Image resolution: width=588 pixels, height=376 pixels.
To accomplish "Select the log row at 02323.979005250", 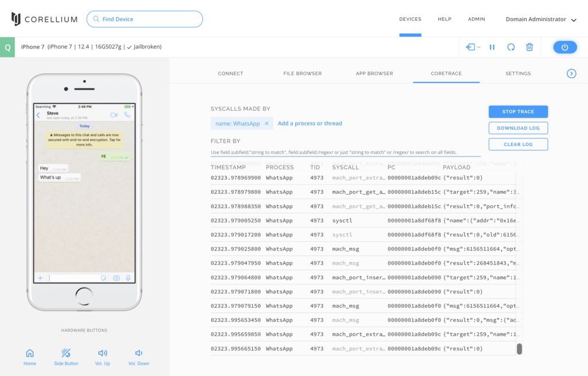I will click(x=364, y=221).
